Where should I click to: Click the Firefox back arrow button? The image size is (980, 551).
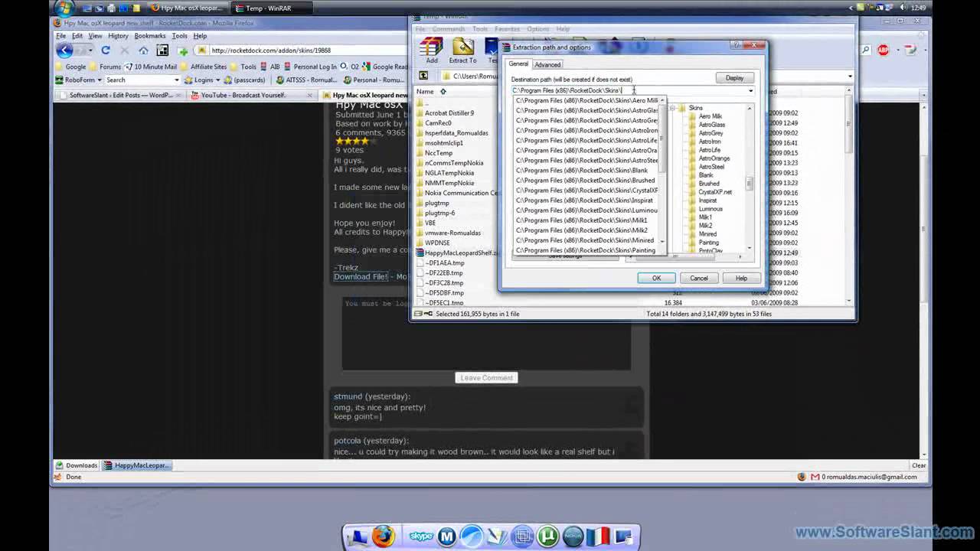click(65, 51)
